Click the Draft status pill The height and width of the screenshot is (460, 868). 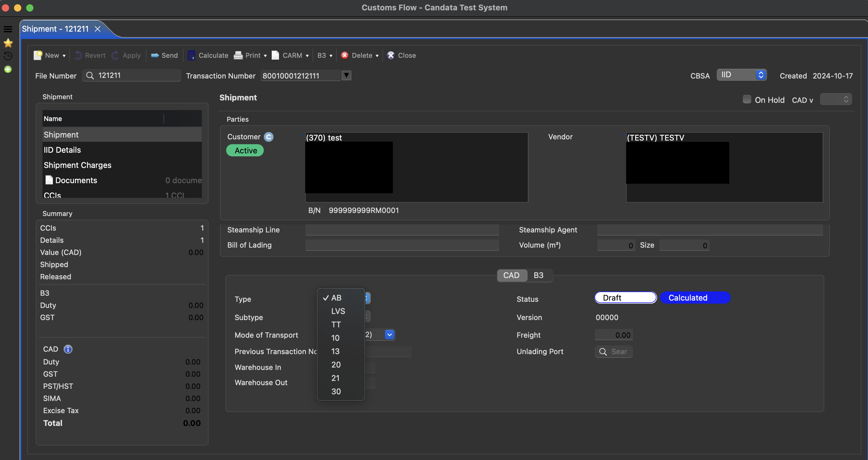point(625,298)
